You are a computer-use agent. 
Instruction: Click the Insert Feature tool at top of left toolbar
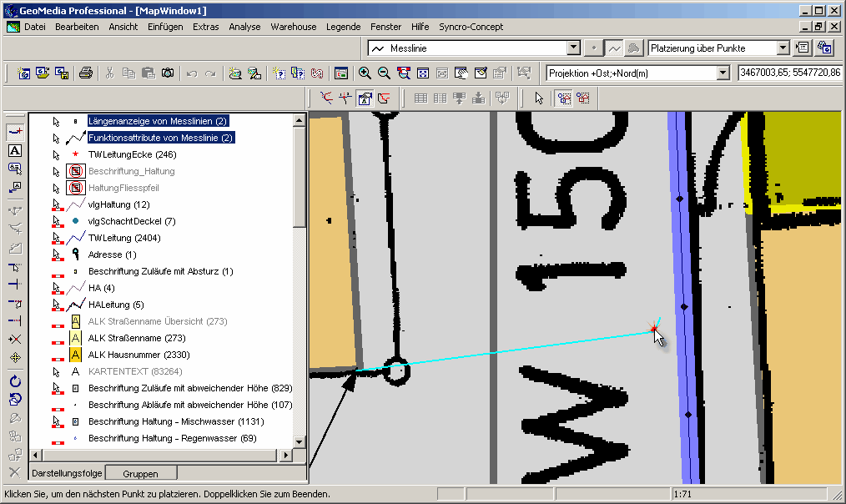point(14,132)
